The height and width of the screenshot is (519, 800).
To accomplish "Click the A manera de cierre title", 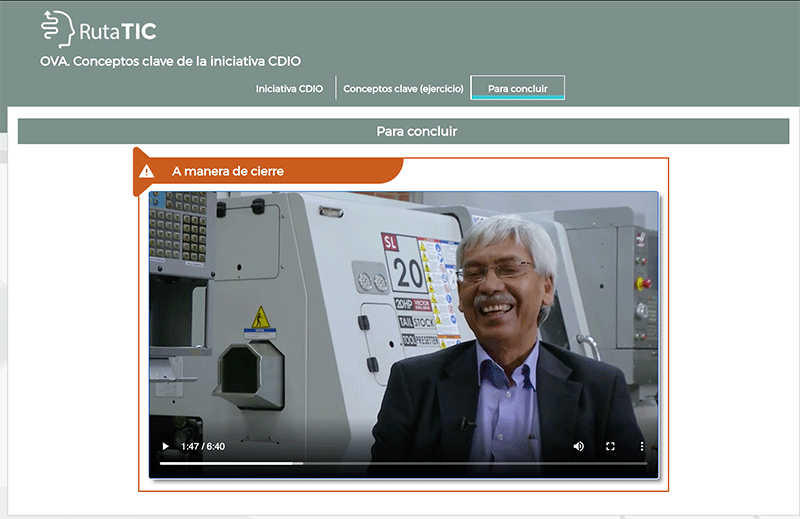I will pyautogui.click(x=228, y=171).
